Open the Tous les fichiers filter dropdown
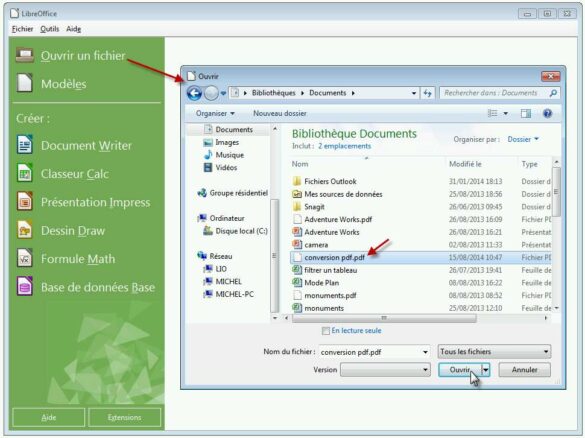Image resolution: width=585 pixels, height=438 pixels. pyautogui.click(x=494, y=351)
